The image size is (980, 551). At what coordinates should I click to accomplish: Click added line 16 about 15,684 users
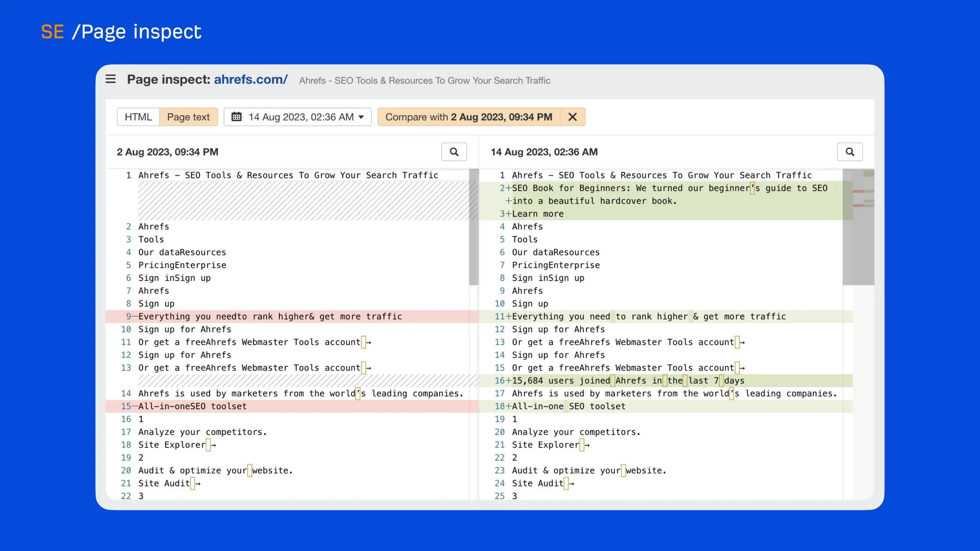[x=628, y=381]
